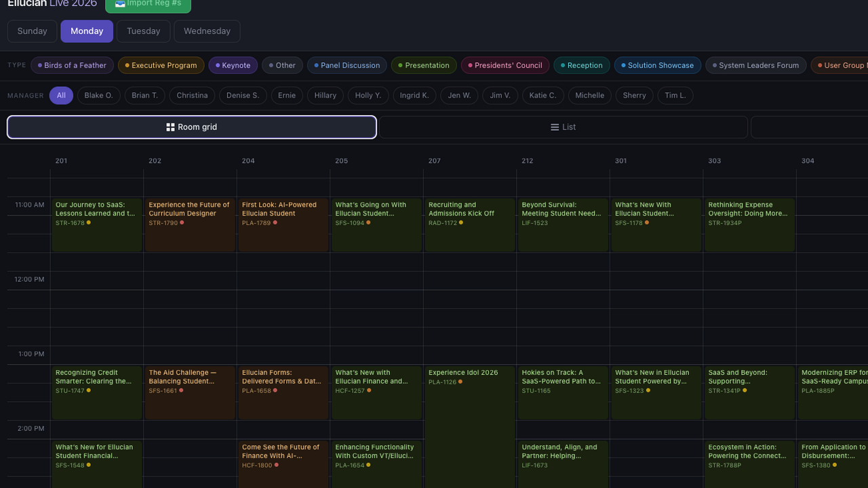Open Recruiting and Admissions Kick Off session
868x488 pixels.
tap(470, 225)
